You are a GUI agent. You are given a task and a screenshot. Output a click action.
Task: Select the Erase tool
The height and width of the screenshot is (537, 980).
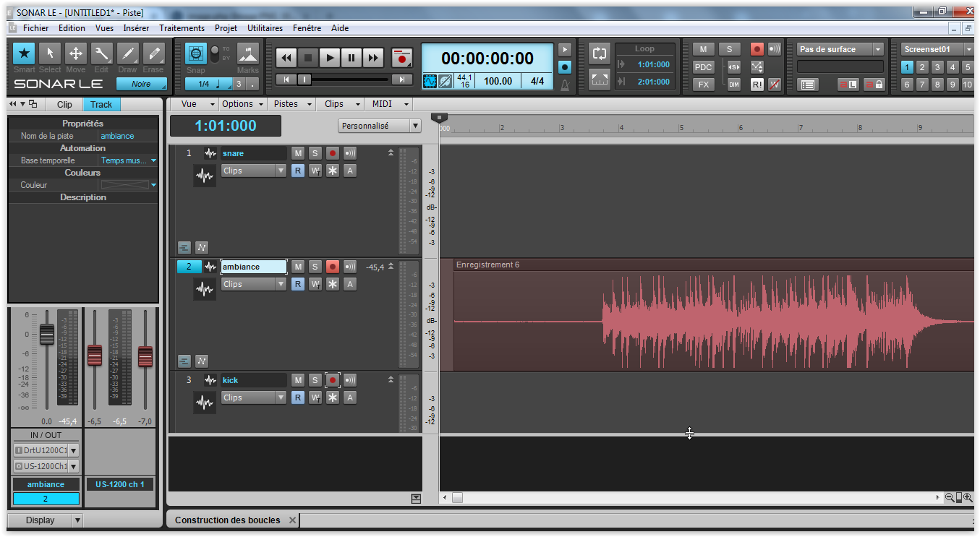pos(153,53)
